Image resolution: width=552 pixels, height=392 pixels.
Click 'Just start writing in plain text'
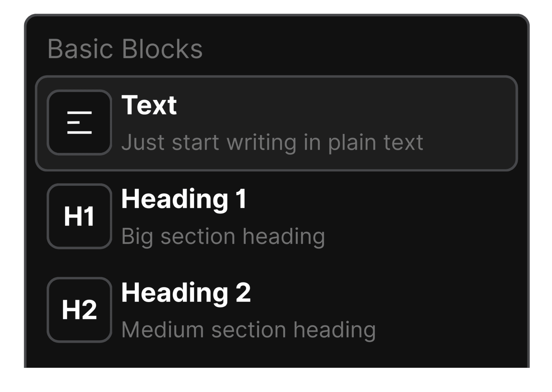(x=273, y=142)
